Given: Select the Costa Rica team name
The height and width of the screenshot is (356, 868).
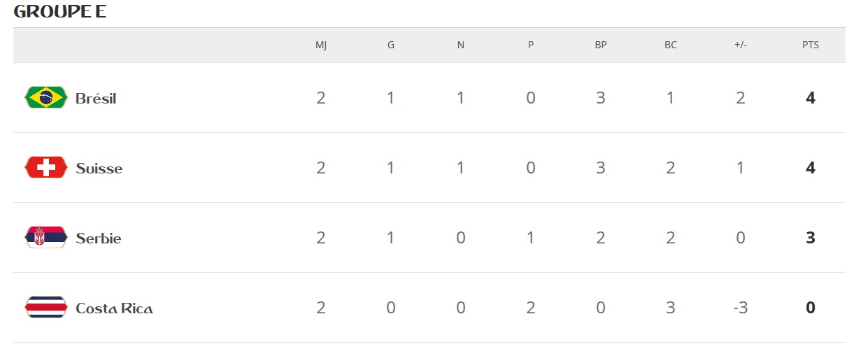Looking at the screenshot, I should tap(114, 308).
